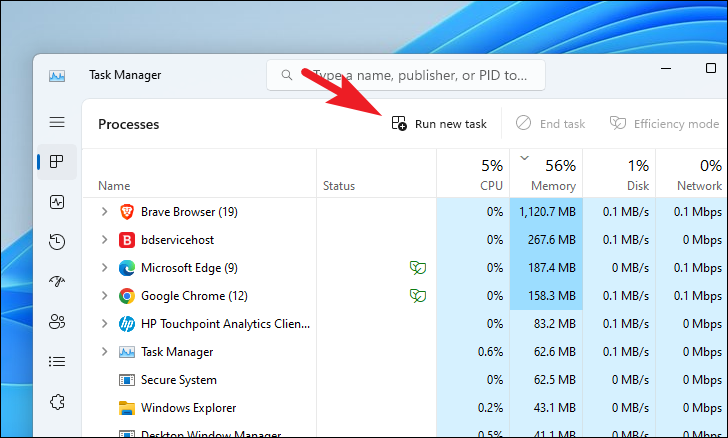Select the bdservicehost row name

coord(177,240)
